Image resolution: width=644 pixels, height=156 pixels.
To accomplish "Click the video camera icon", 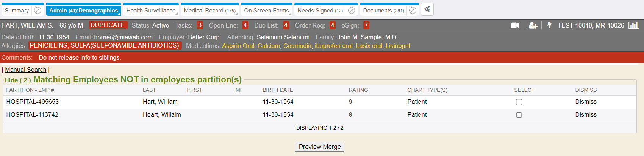I will pyautogui.click(x=515, y=25).
